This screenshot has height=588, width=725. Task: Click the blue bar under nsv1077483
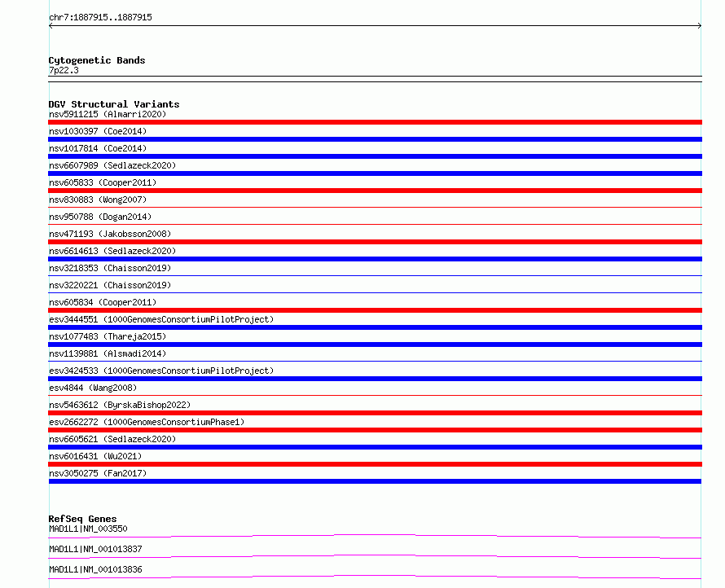[x=375, y=344]
